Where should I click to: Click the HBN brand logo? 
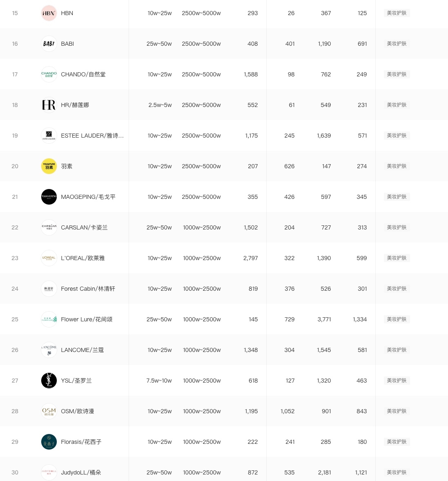pos(49,13)
